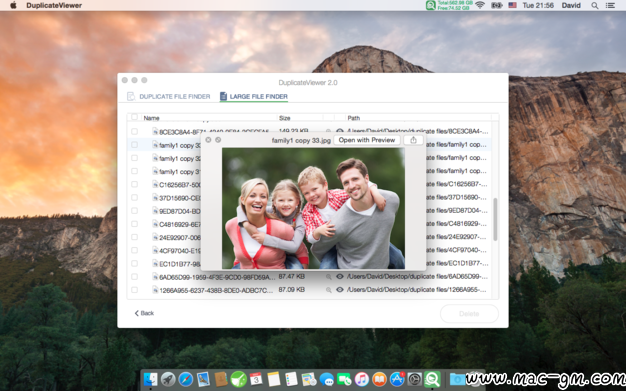This screenshot has height=391, width=626.
Task: Click the file icon of the 24E92907 row
Action: tap(155, 237)
